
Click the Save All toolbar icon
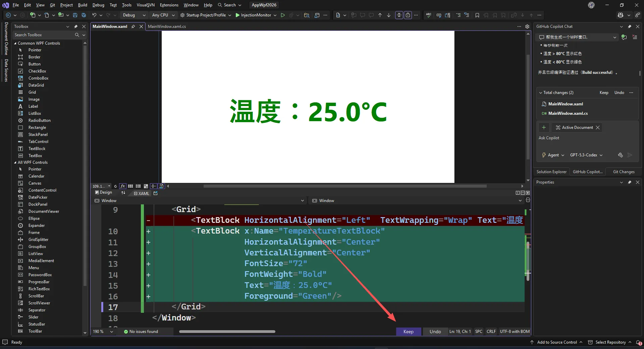pos(84,15)
